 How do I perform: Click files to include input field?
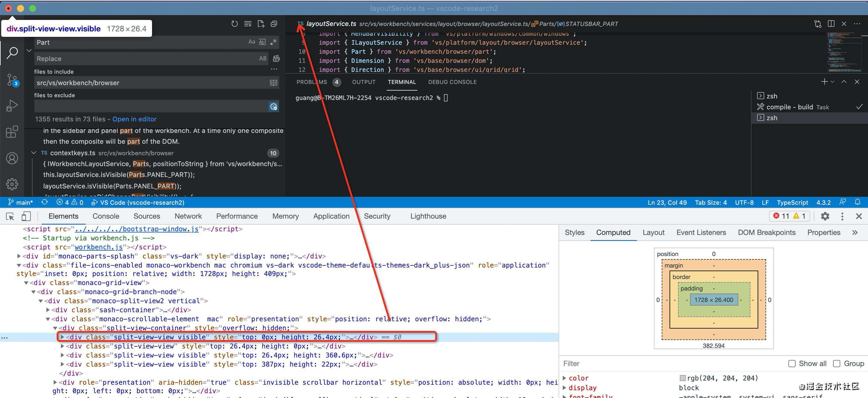(152, 83)
